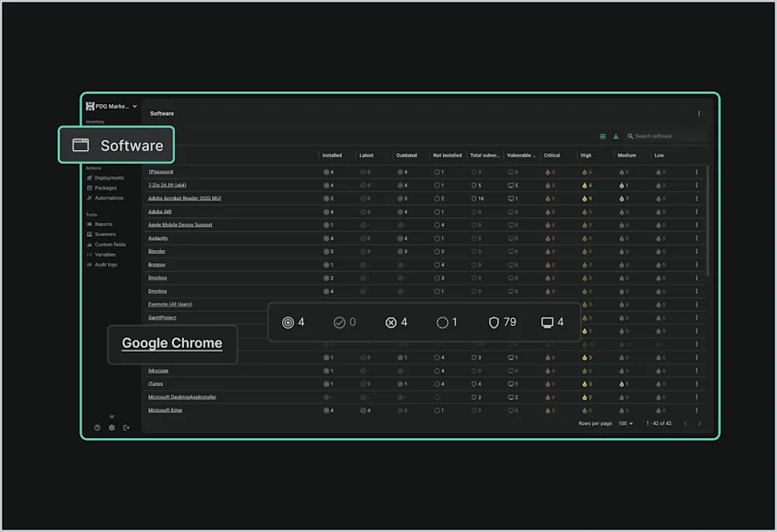
Task: Open settings gear at sidebar bottom
Action: tap(112, 427)
